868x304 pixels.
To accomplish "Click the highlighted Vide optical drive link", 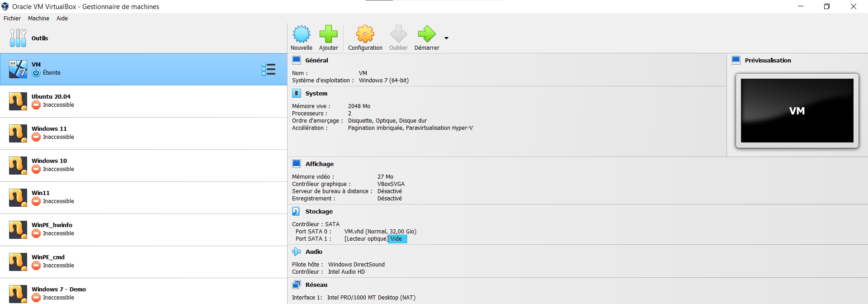I will 396,239.
